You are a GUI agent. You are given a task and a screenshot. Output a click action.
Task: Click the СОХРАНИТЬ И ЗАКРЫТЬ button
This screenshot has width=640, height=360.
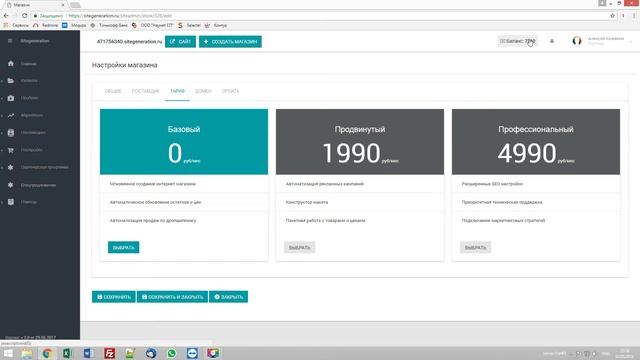(x=172, y=297)
